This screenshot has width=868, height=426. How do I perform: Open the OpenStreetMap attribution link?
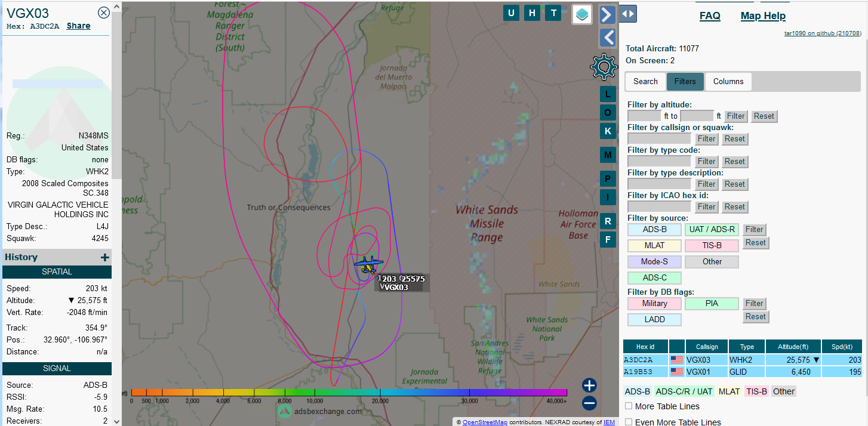point(485,422)
